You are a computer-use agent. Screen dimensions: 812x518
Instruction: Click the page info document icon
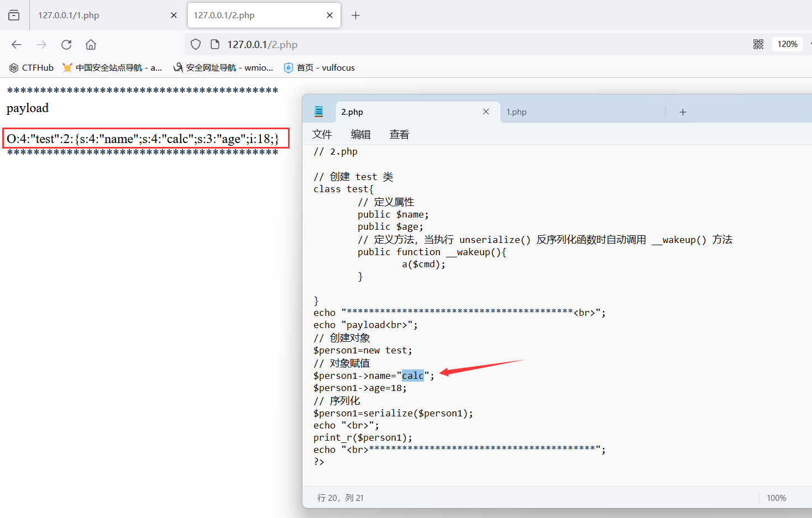(x=216, y=44)
